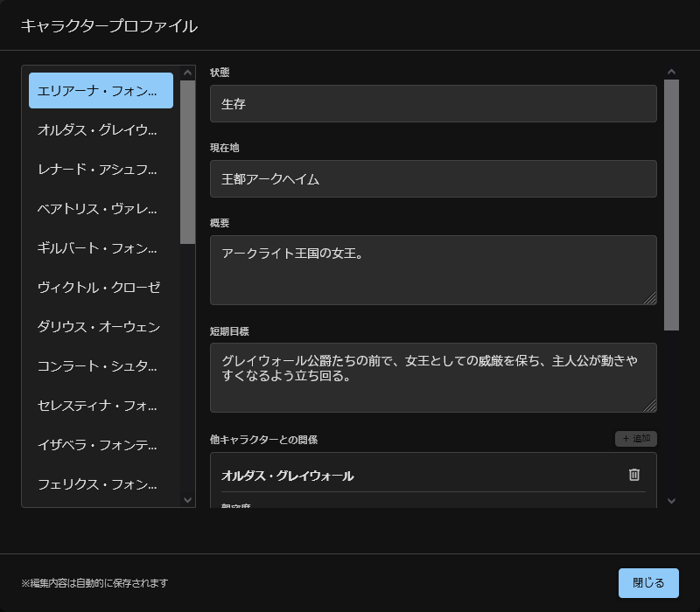Select セレスティナ・フォ… character
The width and height of the screenshot is (700, 612).
pyautogui.click(x=101, y=406)
